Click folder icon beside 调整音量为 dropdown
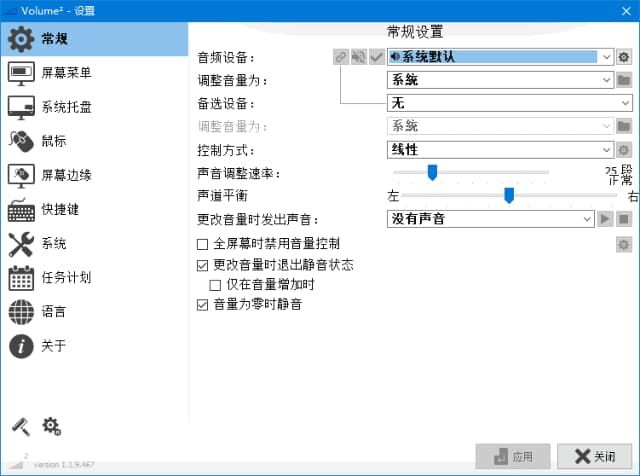Screen dimensions: 640x476 point(624,80)
